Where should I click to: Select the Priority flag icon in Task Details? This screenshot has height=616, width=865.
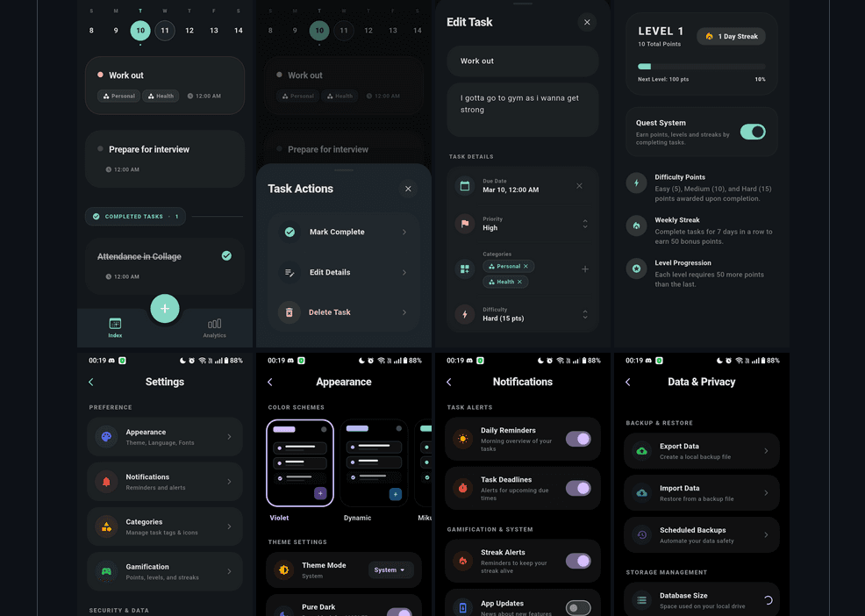coord(463,224)
